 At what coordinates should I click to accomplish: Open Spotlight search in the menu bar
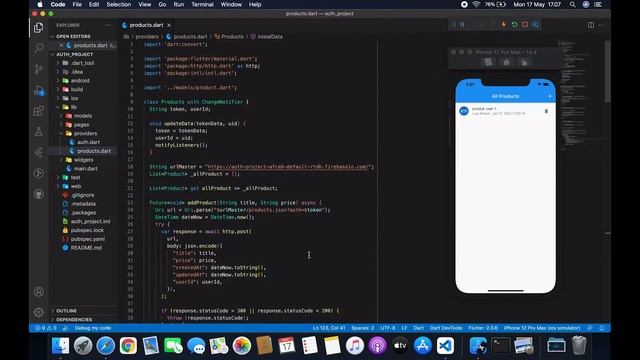click(573, 4)
